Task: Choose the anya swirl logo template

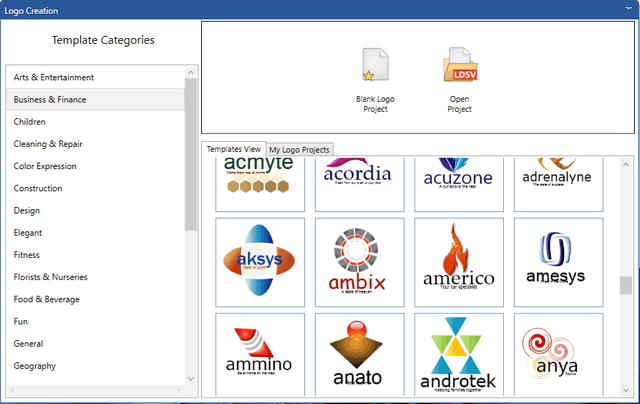Action: click(557, 355)
